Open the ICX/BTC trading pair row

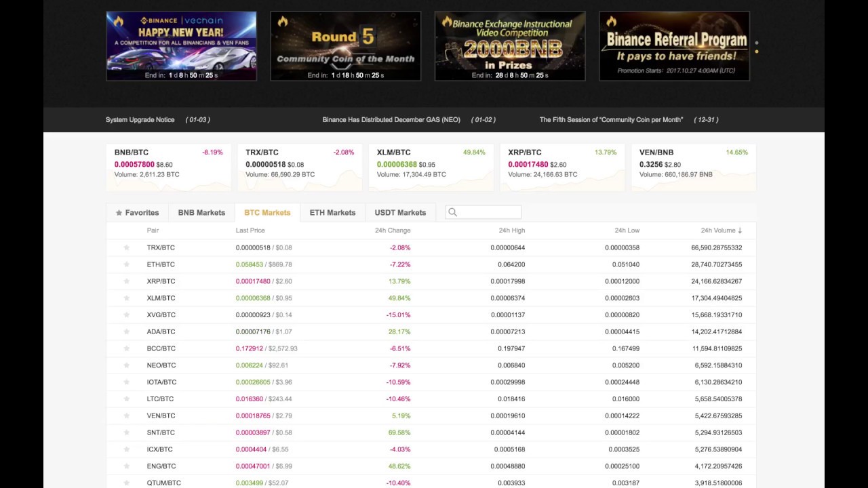click(431, 449)
